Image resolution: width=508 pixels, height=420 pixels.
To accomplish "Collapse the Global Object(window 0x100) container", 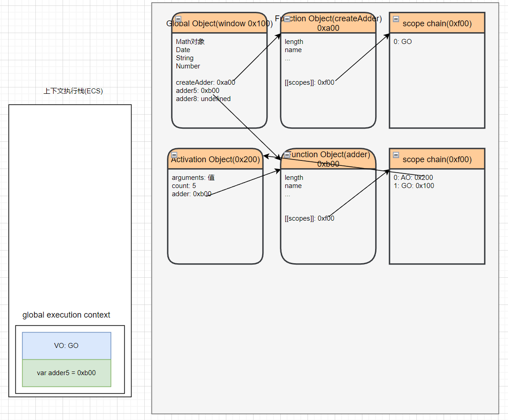I will pyautogui.click(x=178, y=19).
